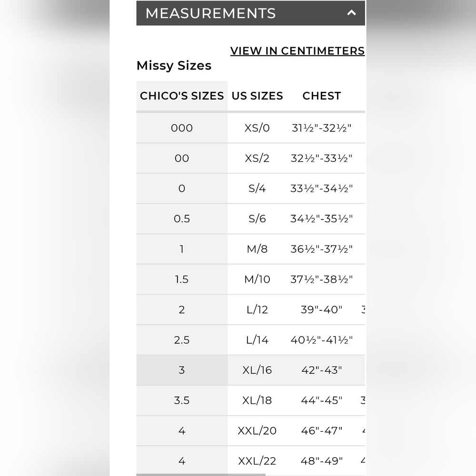This screenshot has width=476, height=476.
Task: Click the XL/18 size cell
Action: pos(257,400)
